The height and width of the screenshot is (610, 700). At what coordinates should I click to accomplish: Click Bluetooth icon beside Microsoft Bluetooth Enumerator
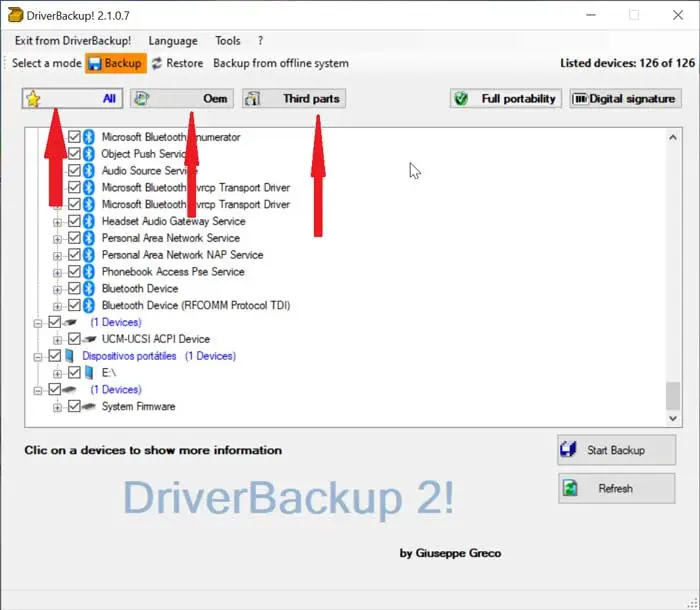pos(89,137)
